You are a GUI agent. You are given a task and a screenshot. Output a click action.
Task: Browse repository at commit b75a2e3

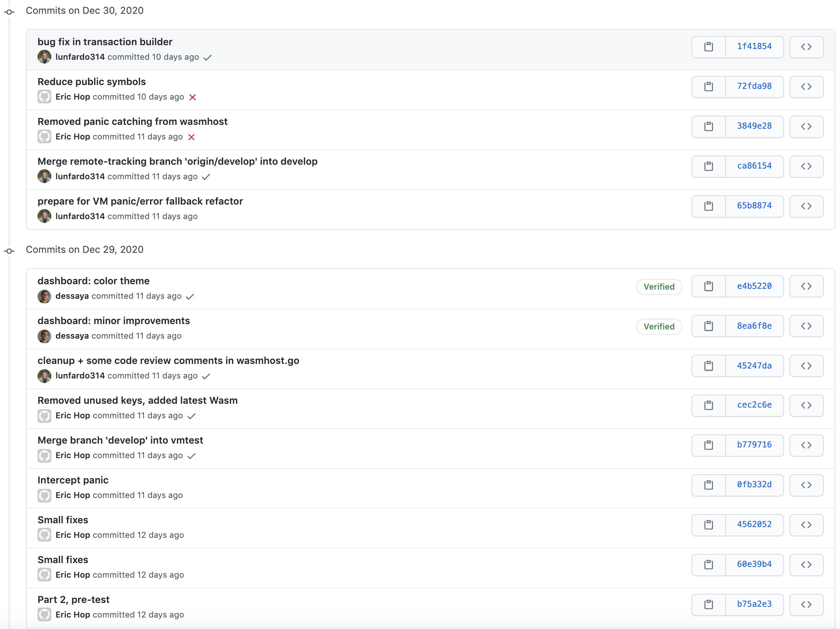pos(806,604)
